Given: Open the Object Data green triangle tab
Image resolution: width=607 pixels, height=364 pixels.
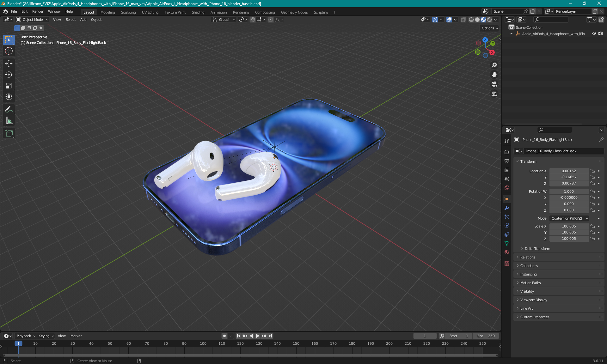Looking at the screenshot, I should [x=507, y=243].
